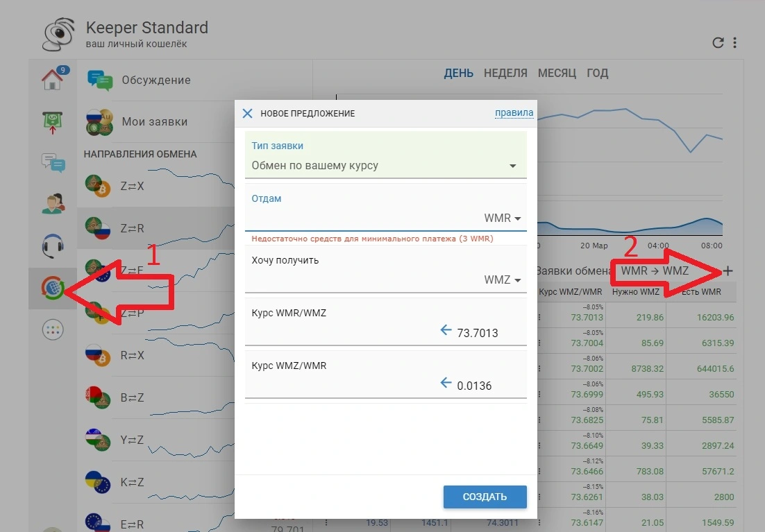Click the Курс WMZ/WMR rate field
The width and height of the screenshot is (765, 532).
385,375
